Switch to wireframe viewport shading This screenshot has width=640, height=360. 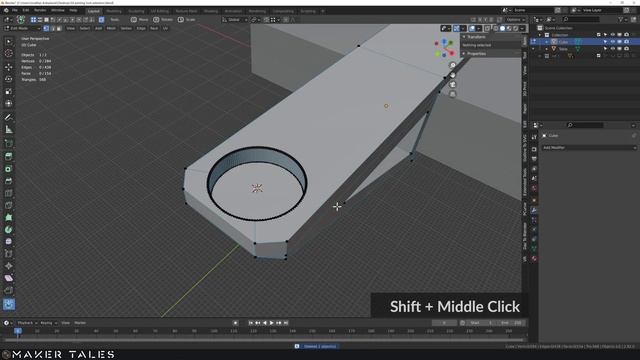(496, 28)
